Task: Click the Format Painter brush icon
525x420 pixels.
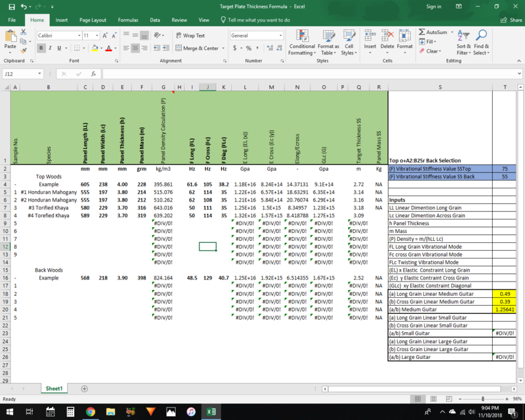Action: (23, 51)
